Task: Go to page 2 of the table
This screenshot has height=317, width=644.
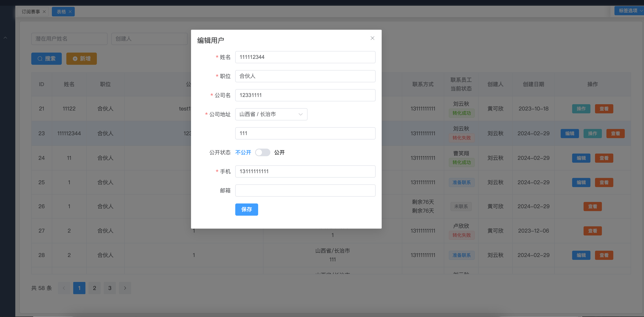Action: [95, 288]
